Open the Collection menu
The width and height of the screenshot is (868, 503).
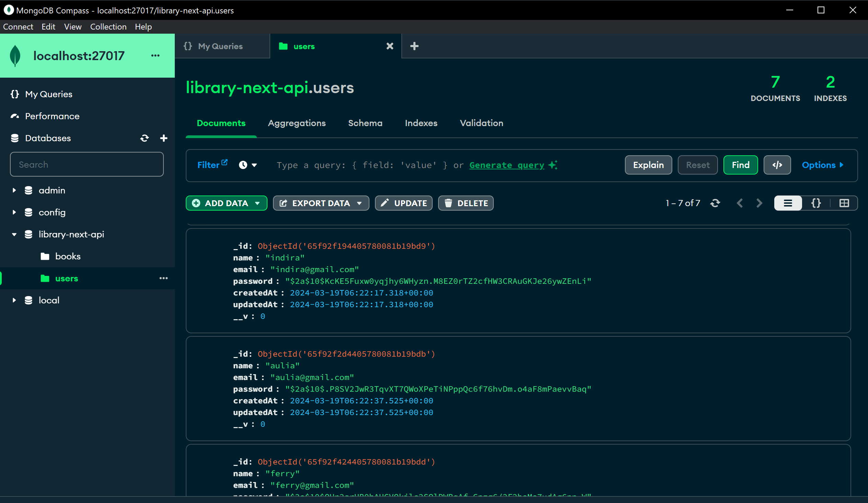tap(108, 26)
